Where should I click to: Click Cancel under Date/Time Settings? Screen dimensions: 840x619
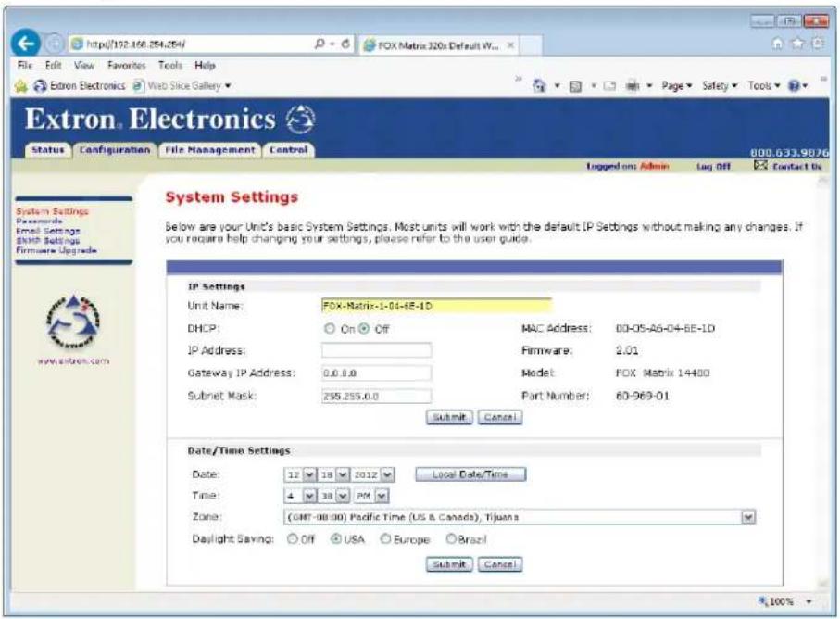point(499,564)
